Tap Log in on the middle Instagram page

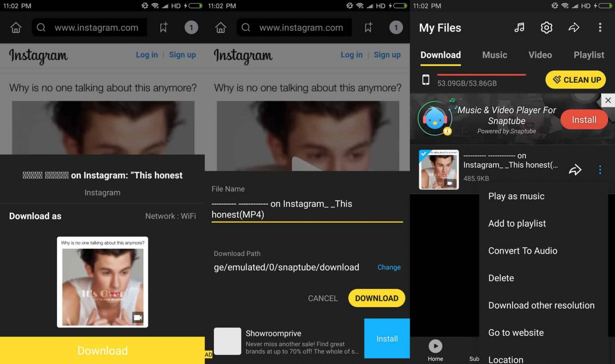tap(352, 55)
